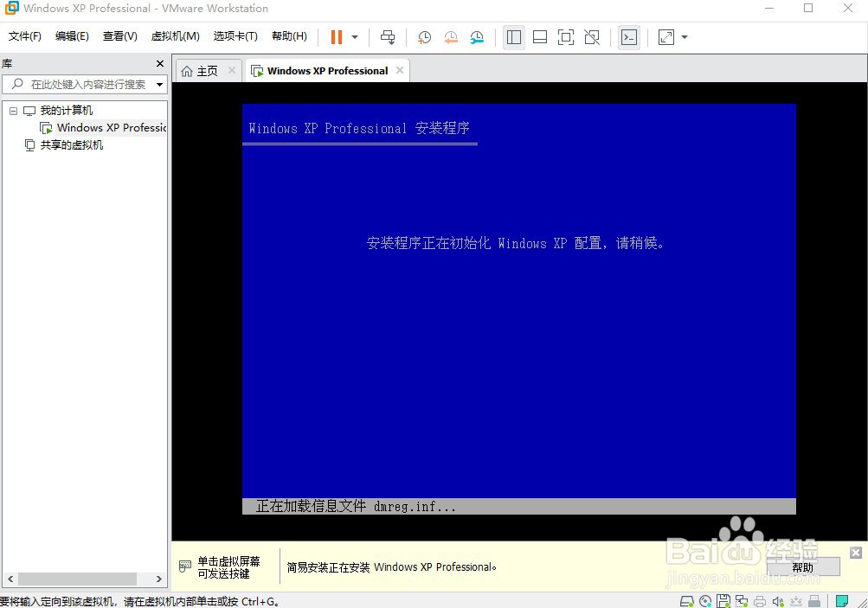Click the printer status icon
Screen dimensions: 868x608
(760, 601)
